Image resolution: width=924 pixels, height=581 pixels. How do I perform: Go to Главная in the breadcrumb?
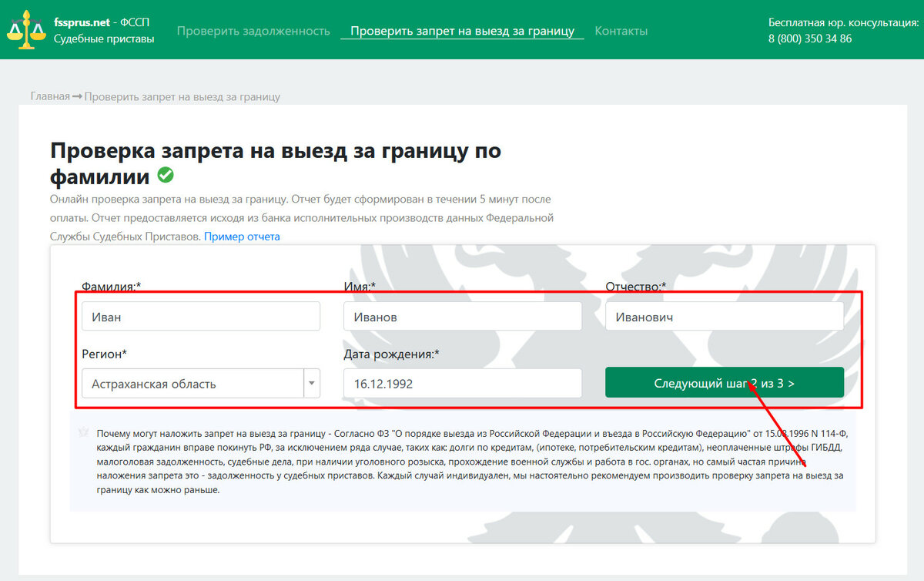50,96
